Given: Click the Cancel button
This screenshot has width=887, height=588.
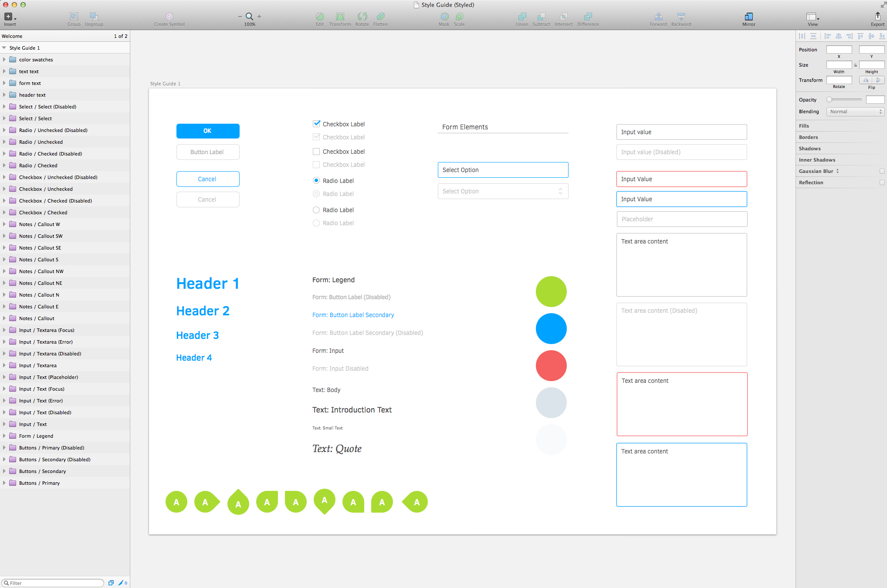Looking at the screenshot, I should click(x=207, y=179).
